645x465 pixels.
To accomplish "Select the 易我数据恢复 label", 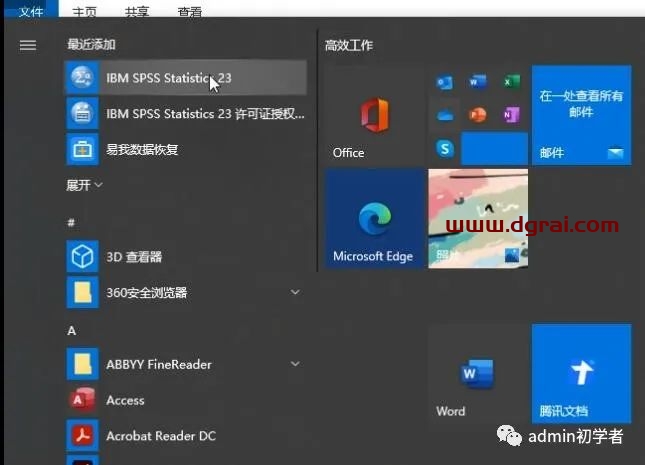I will [142, 149].
